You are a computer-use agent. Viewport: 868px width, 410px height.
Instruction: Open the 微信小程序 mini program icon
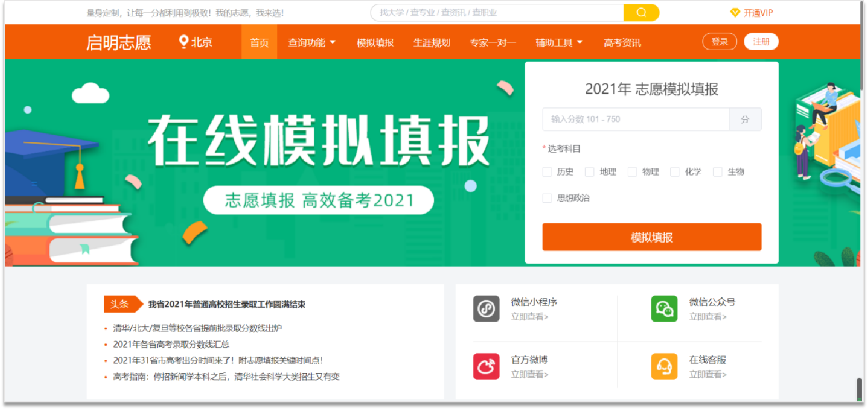[x=486, y=309]
